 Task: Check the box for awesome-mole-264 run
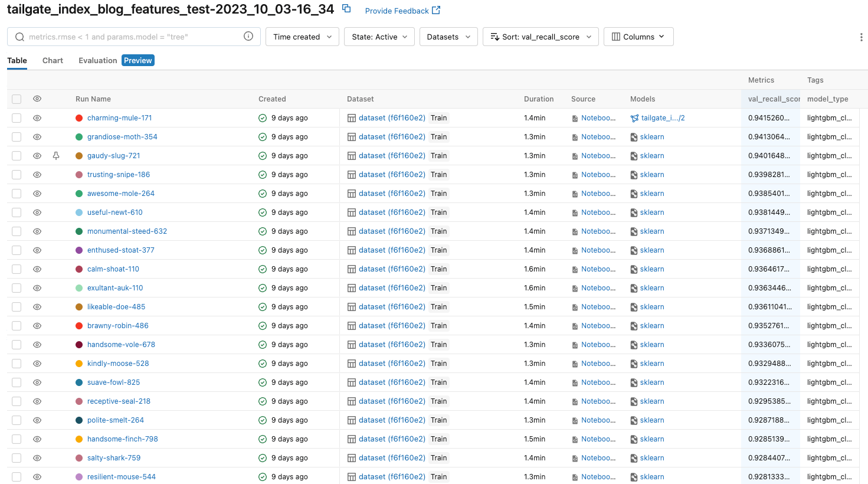(17, 194)
